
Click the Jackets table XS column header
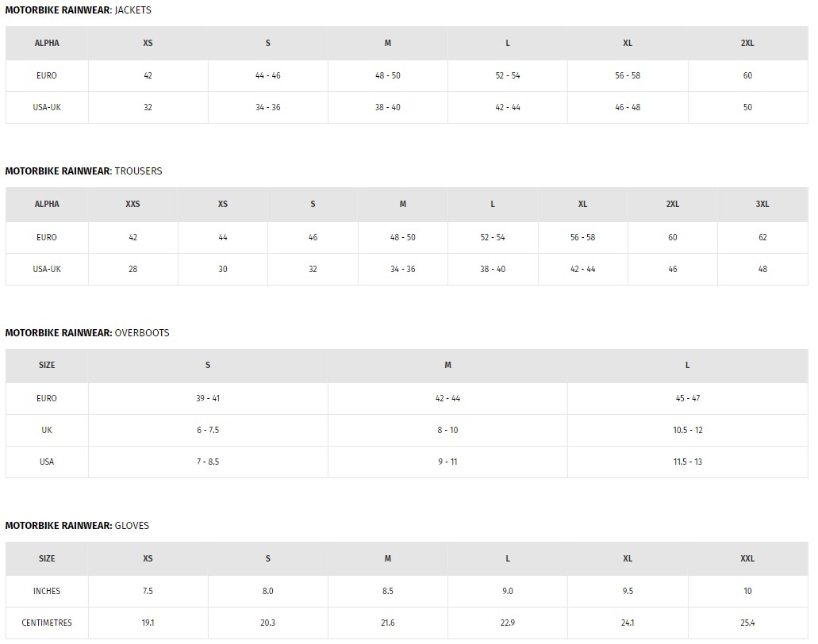(148, 44)
